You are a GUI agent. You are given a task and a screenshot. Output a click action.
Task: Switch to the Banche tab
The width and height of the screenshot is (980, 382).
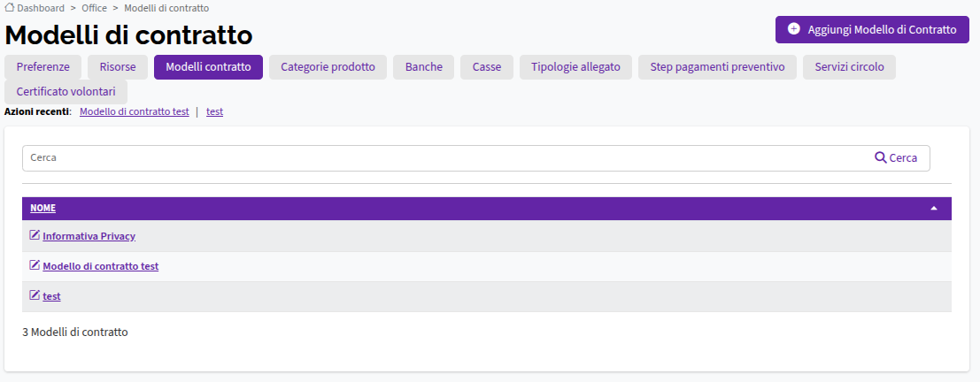pos(424,67)
